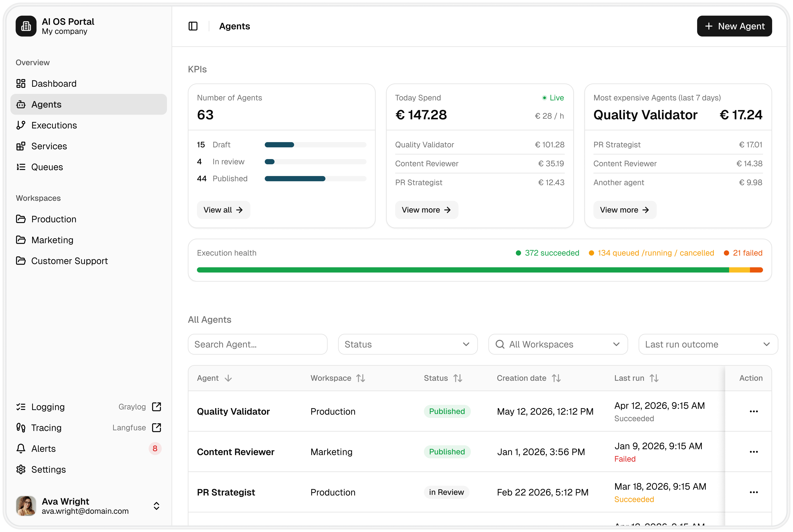
Task: Go to Dashboard in sidebar
Action: point(89,83)
